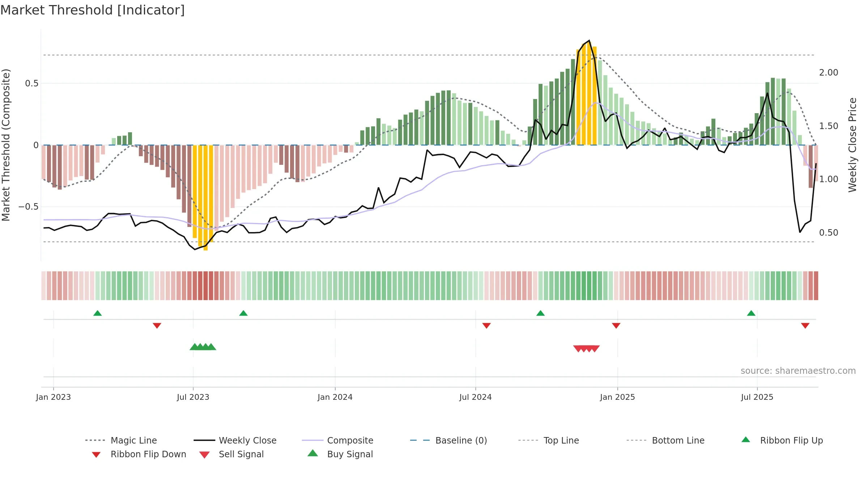Screen dimensions: 868x488
Task: Toggle the Magic Line legend entry
Action: pyautogui.click(x=121, y=440)
